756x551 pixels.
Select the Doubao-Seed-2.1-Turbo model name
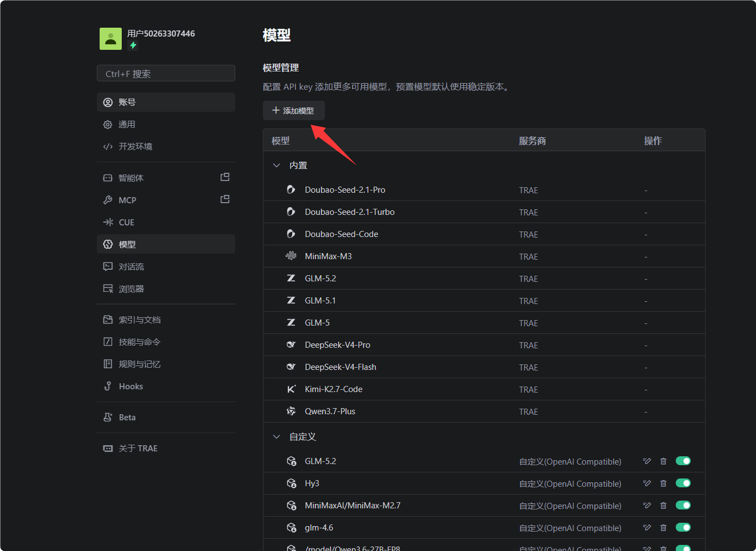pyautogui.click(x=350, y=212)
